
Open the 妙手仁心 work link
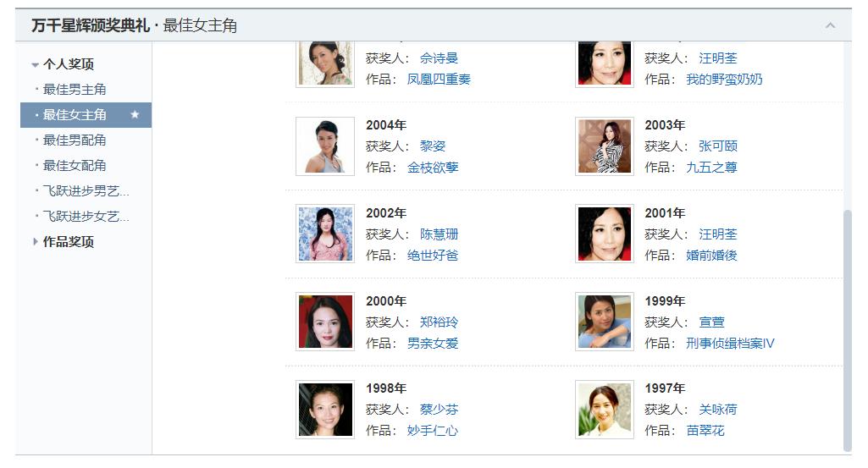coord(433,431)
